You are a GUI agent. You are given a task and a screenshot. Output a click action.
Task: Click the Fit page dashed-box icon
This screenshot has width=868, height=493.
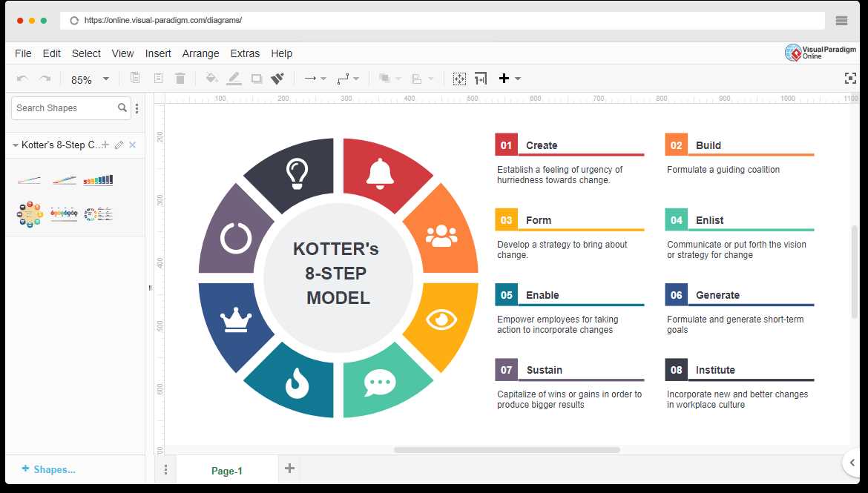coord(459,79)
